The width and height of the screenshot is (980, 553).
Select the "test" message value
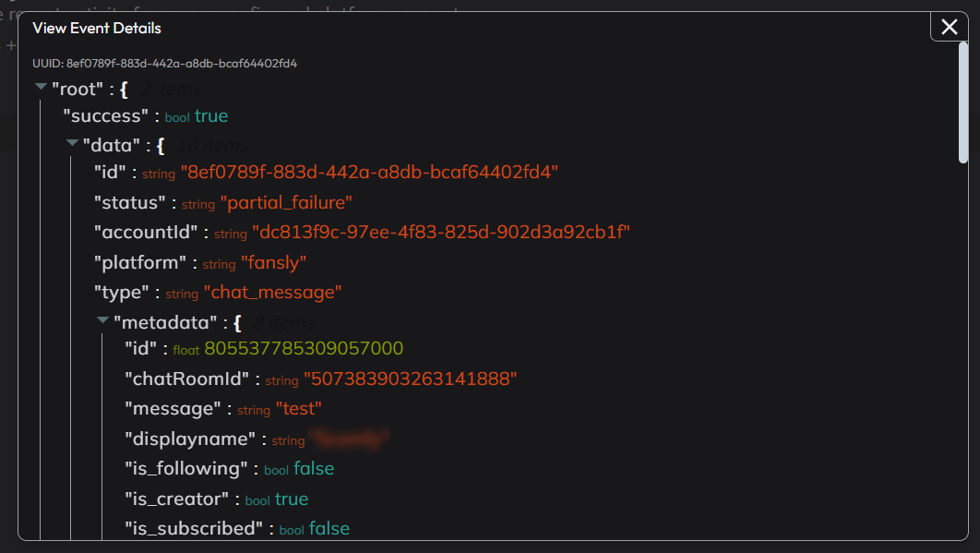(x=298, y=408)
